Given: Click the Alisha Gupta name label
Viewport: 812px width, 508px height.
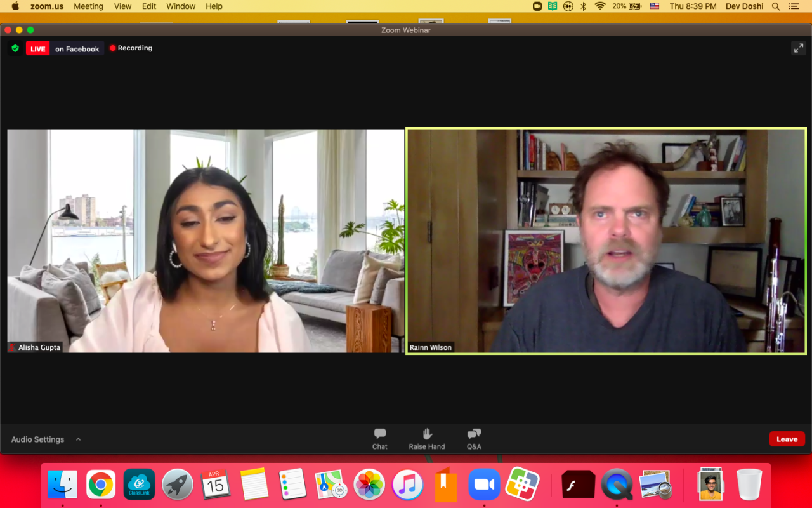Looking at the screenshot, I should click(35, 347).
